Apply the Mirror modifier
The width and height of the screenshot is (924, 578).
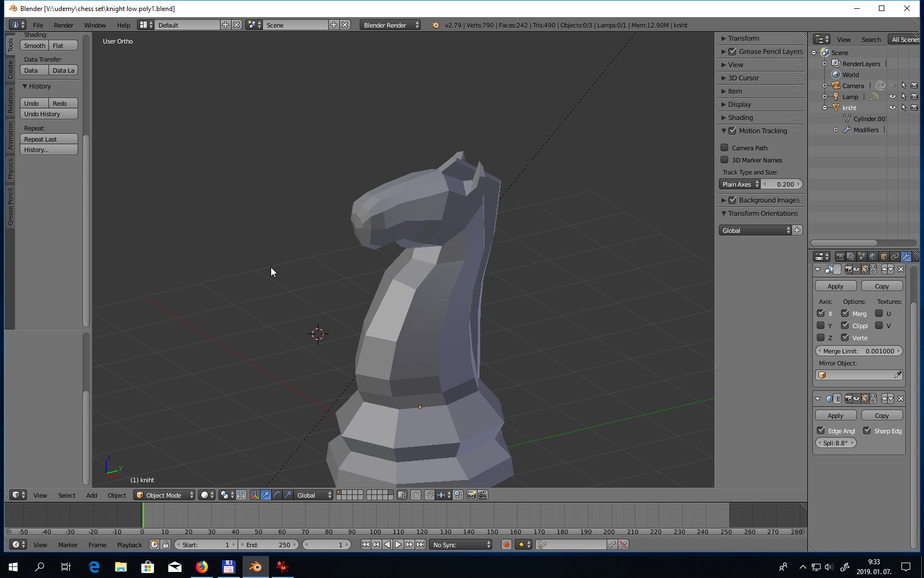click(835, 286)
